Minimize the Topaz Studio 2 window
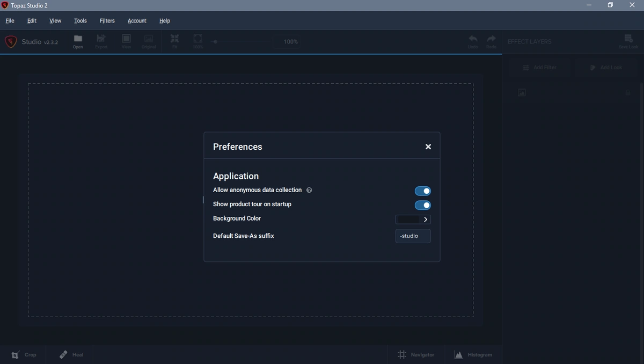The image size is (644, 364). pyautogui.click(x=589, y=5)
